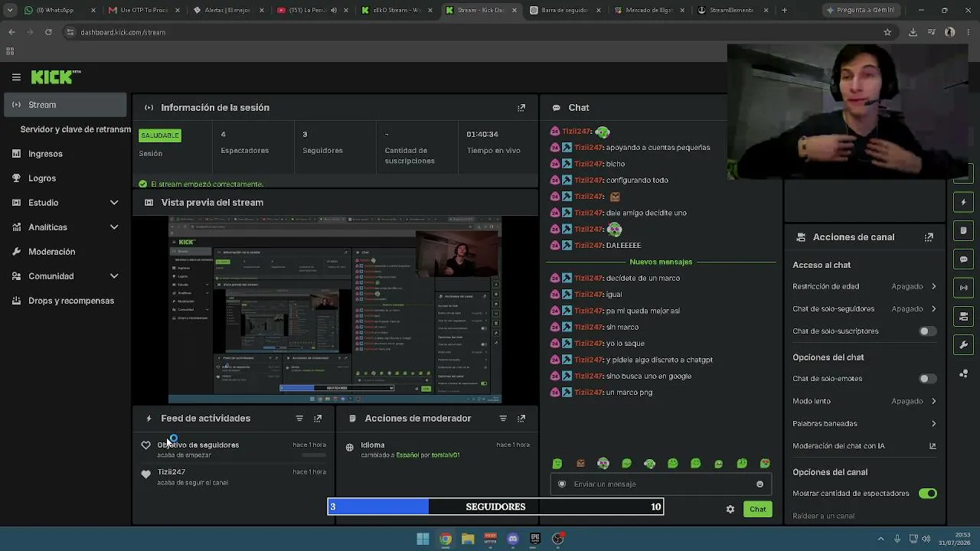Open the hamburger menu beside the Kick logo
980x551 pixels.
coord(16,77)
